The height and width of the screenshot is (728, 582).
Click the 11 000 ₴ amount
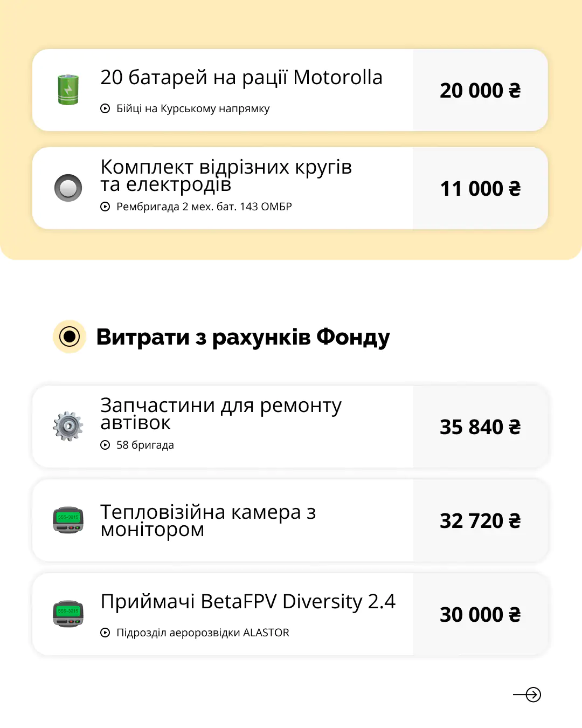click(x=480, y=189)
